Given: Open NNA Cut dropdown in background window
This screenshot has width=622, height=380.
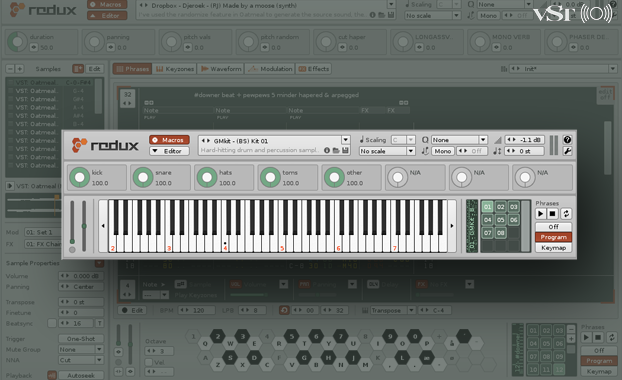Looking at the screenshot, I should [81, 360].
